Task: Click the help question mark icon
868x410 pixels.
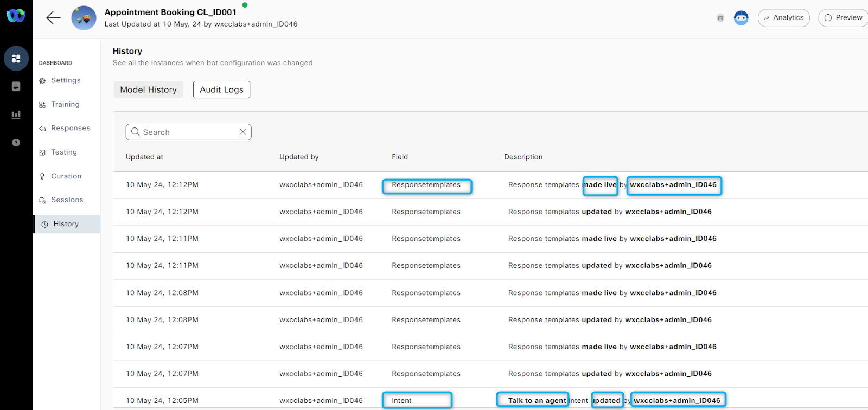Action: click(x=16, y=143)
